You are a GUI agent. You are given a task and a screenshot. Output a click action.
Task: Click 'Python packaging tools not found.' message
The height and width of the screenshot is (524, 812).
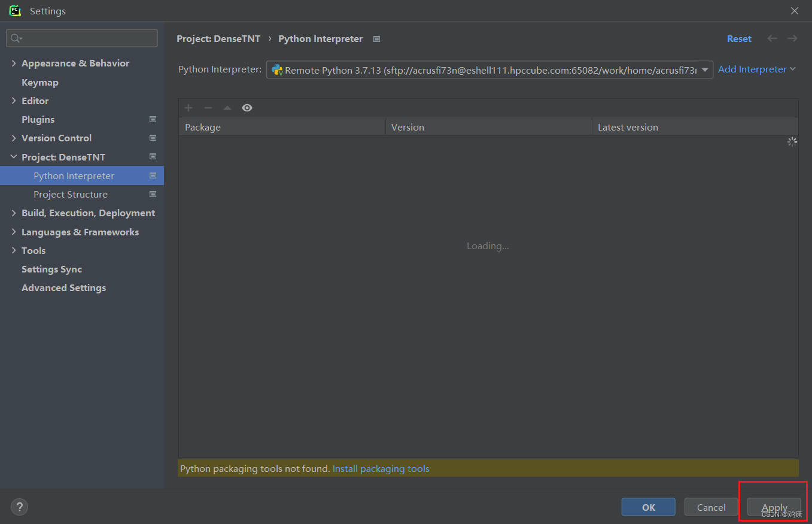(x=255, y=468)
